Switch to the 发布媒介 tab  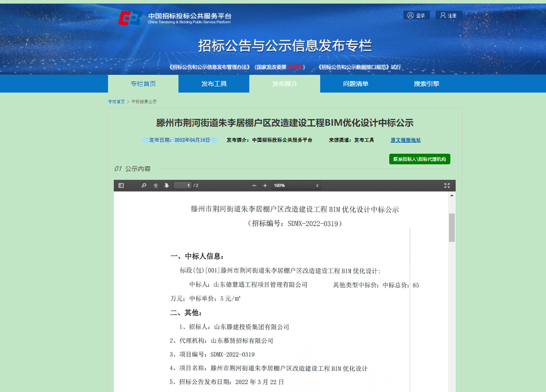(284, 83)
